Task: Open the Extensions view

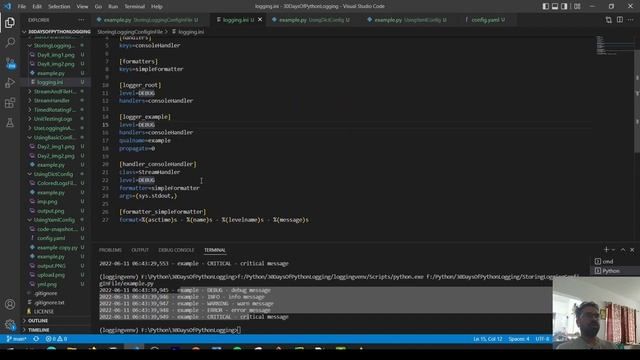Action: point(10,103)
